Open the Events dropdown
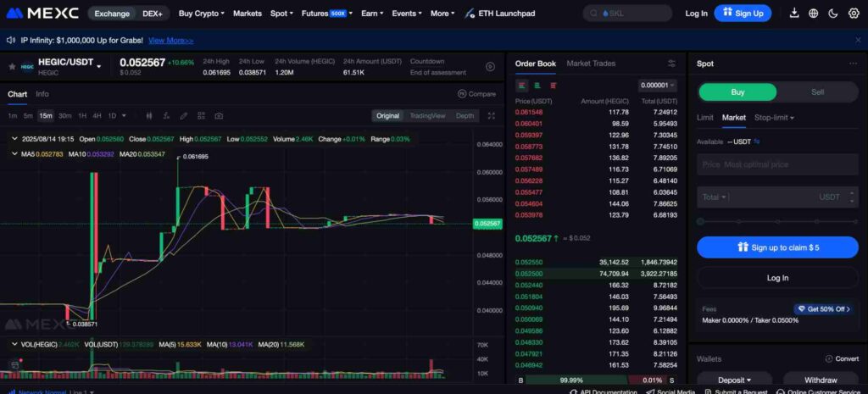Screen dimensions: 868x394 pyautogui.click(x=406, y=14)
